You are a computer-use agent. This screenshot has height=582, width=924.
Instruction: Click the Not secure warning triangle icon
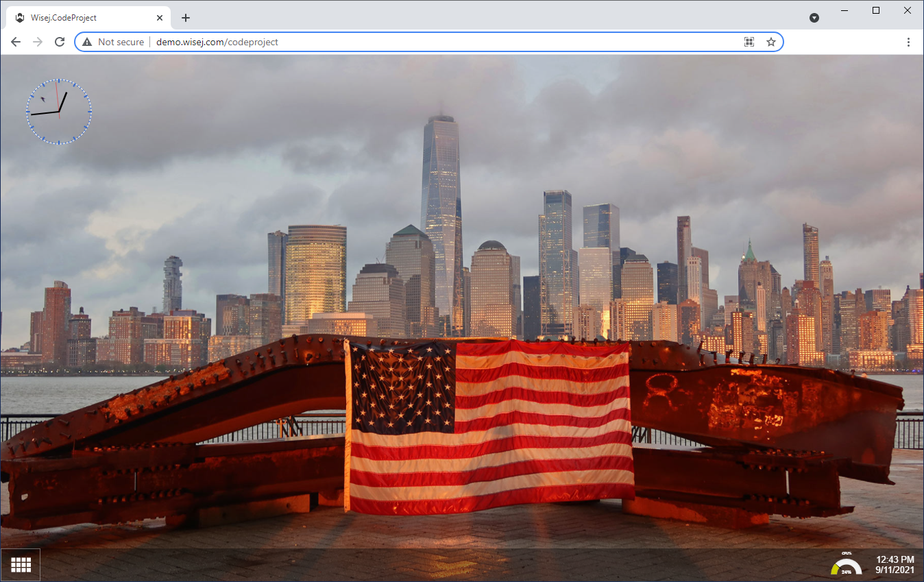click(87, 42)
